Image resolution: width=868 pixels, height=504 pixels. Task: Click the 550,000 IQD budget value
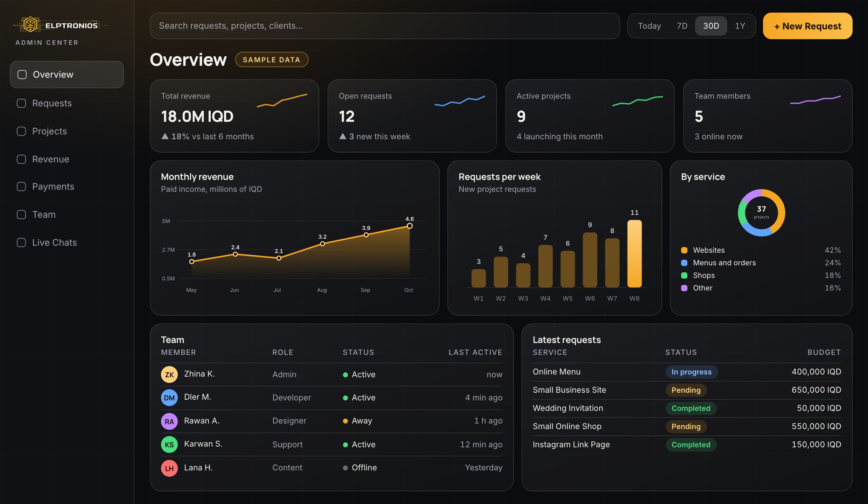click(816, 426)
